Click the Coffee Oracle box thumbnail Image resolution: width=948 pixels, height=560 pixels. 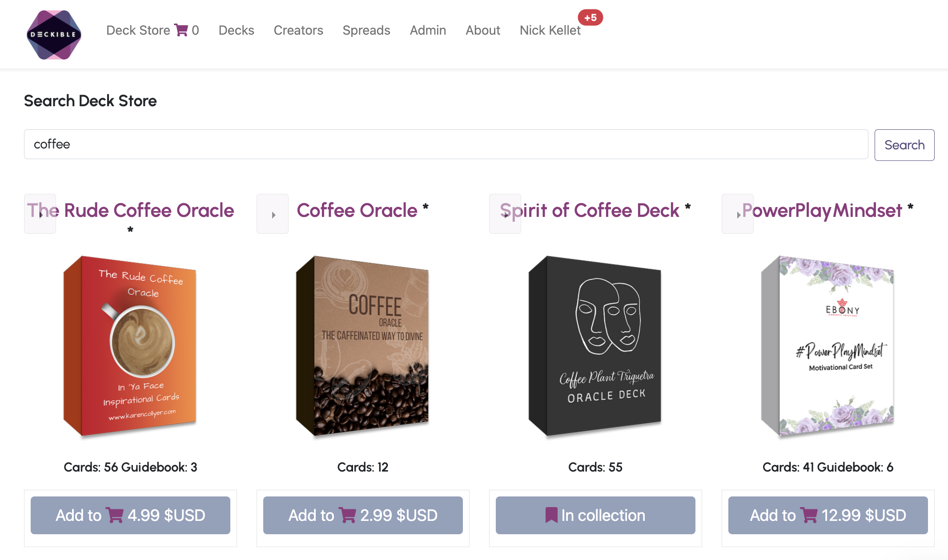pyautogui.click(x=362, y=345)
